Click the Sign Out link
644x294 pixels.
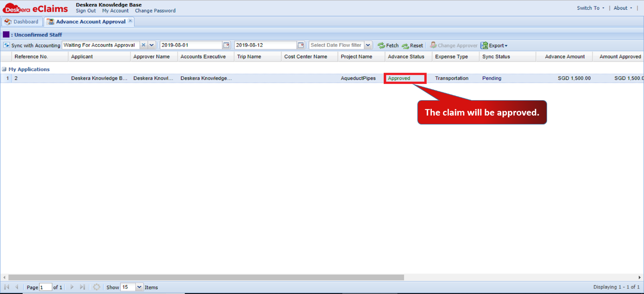[x=86, y=11]
